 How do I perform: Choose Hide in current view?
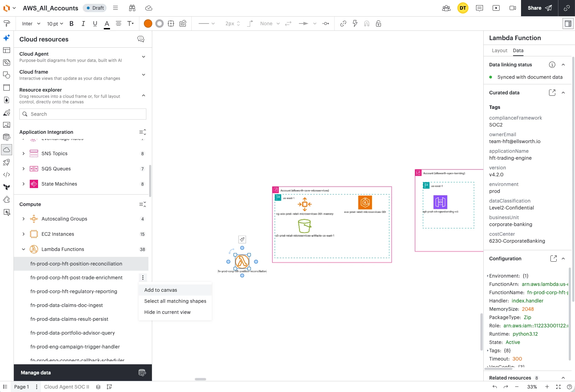tap(175, 312)
